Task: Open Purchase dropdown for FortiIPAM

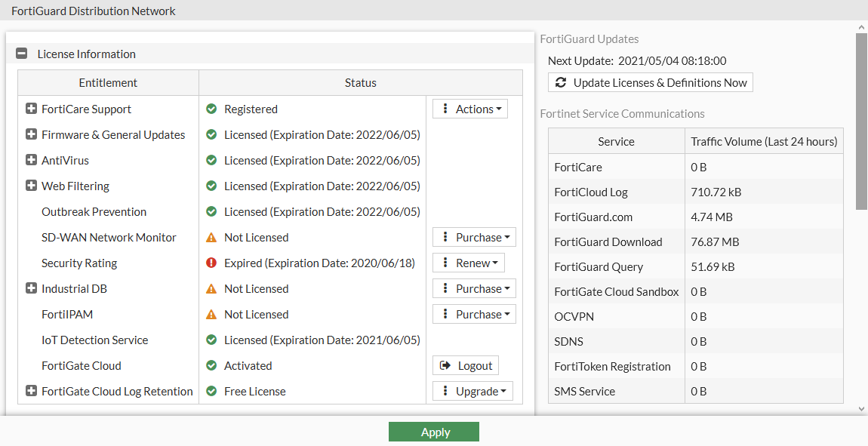Action: pos(474,314)
